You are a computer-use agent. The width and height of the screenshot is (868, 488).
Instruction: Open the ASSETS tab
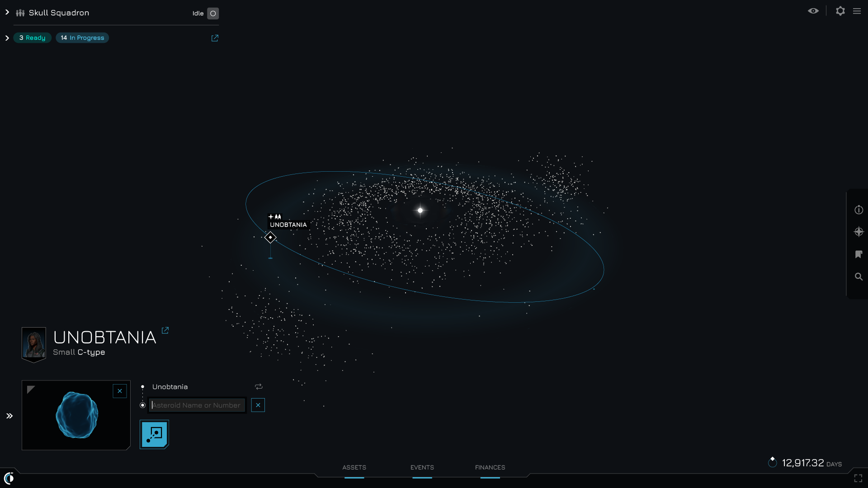[x=354, y=468]
